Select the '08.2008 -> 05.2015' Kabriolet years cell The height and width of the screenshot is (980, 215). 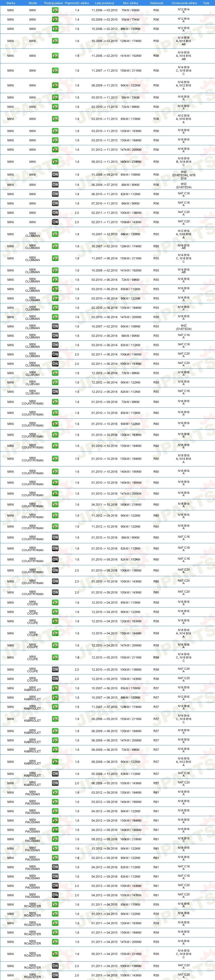104,719
